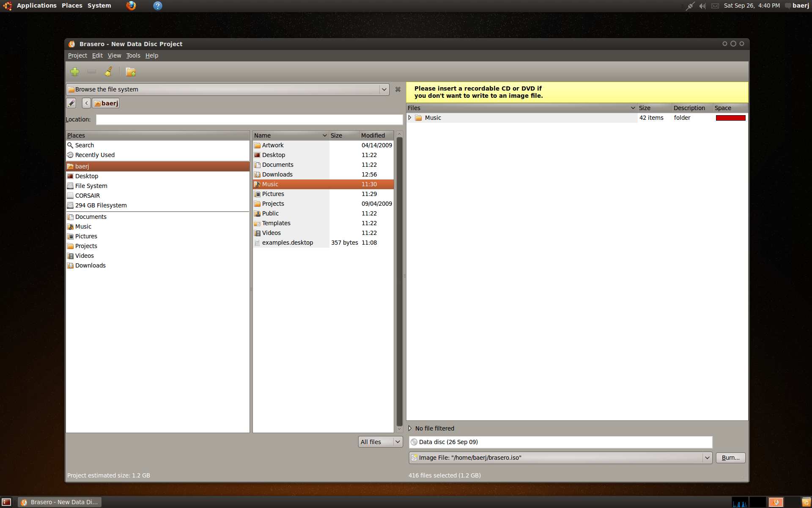Close the file browser pane with X
812x508 pixels.
[398, 89]
